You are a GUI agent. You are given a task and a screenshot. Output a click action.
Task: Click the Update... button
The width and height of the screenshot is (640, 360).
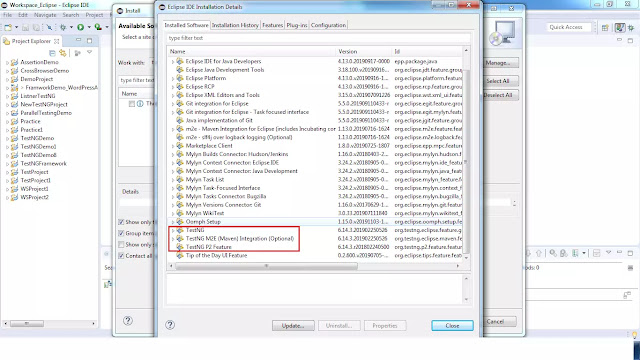click(293, 326)
